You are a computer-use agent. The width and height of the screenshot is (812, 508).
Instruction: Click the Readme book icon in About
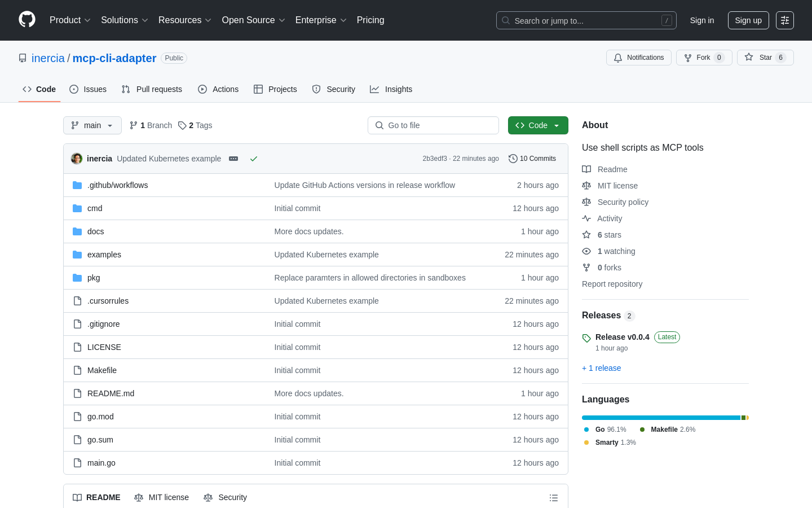click(586, 169)
